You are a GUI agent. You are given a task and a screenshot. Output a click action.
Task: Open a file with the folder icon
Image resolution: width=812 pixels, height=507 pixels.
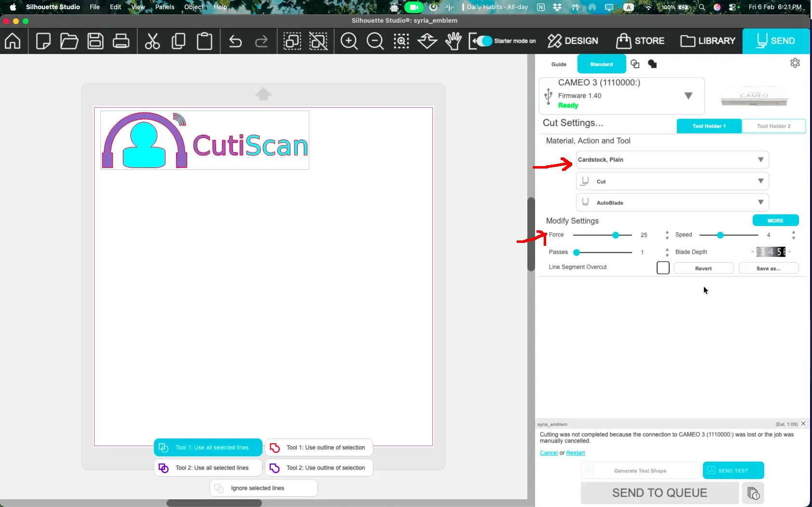69,41
